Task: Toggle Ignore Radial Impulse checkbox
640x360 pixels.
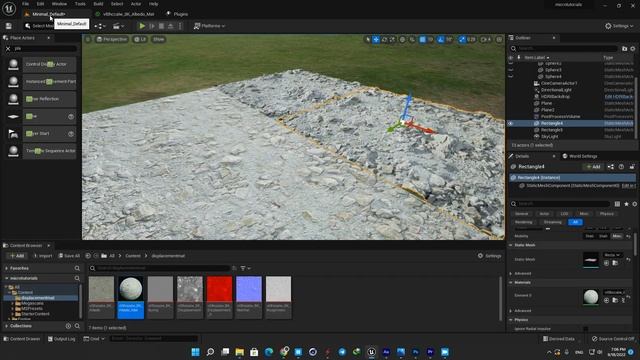Action: tap(586, 329)
